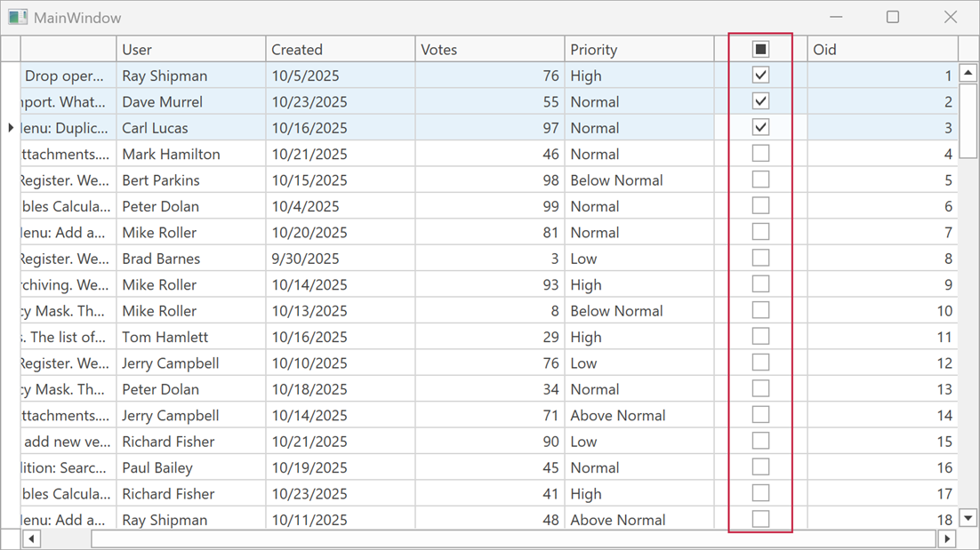This screenshot has width=980, height=550.
Task: Check Brad Barnes's row checkbox
Action: [x=760, y=258]
